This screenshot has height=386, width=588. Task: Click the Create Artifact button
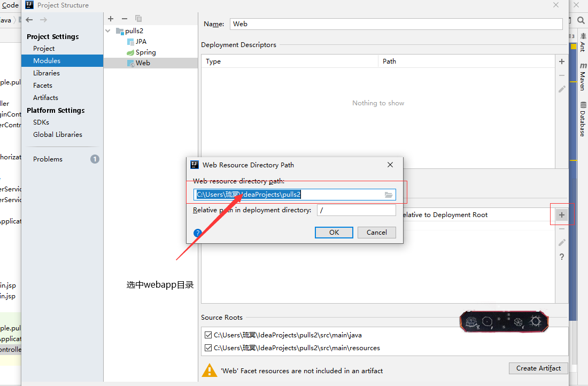click(538, 368)
